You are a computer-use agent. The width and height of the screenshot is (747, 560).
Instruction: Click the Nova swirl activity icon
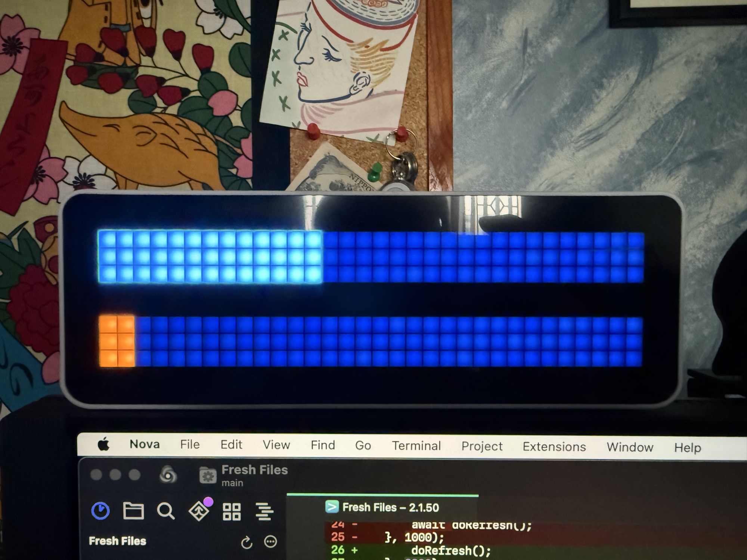click(168, 475)
